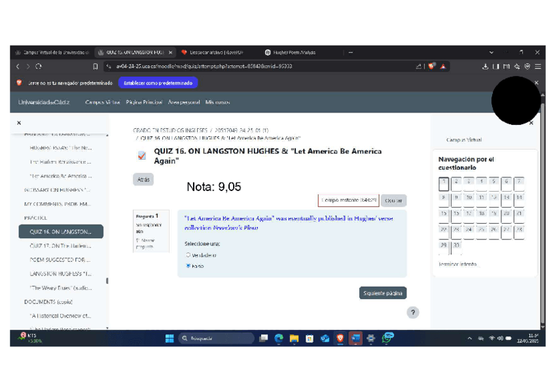Open the Windows Start menu
Screen dimensions: 555x392
pyautogui.click(x=170, y=338)
